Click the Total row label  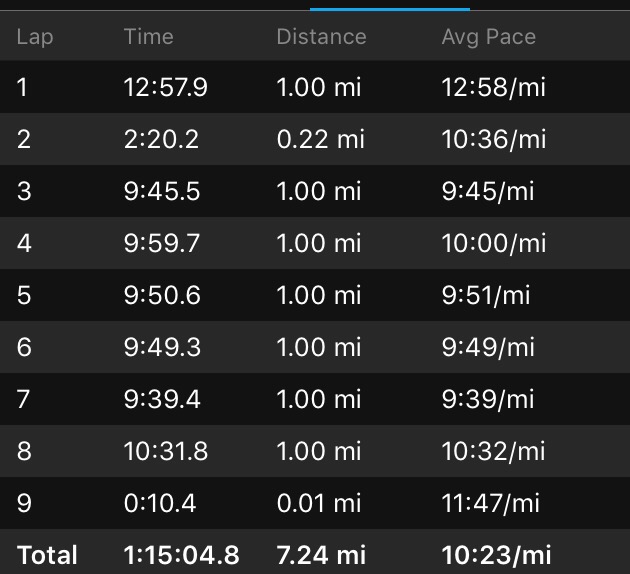(x=46, y=554)
